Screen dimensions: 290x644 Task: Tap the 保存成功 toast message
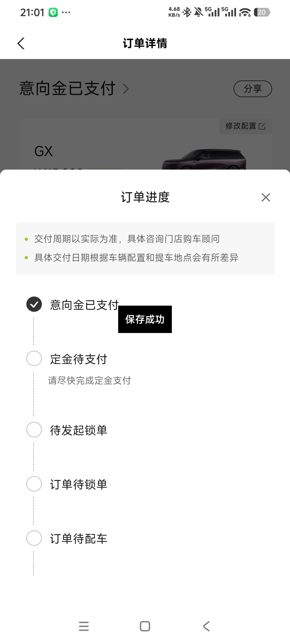145,319
